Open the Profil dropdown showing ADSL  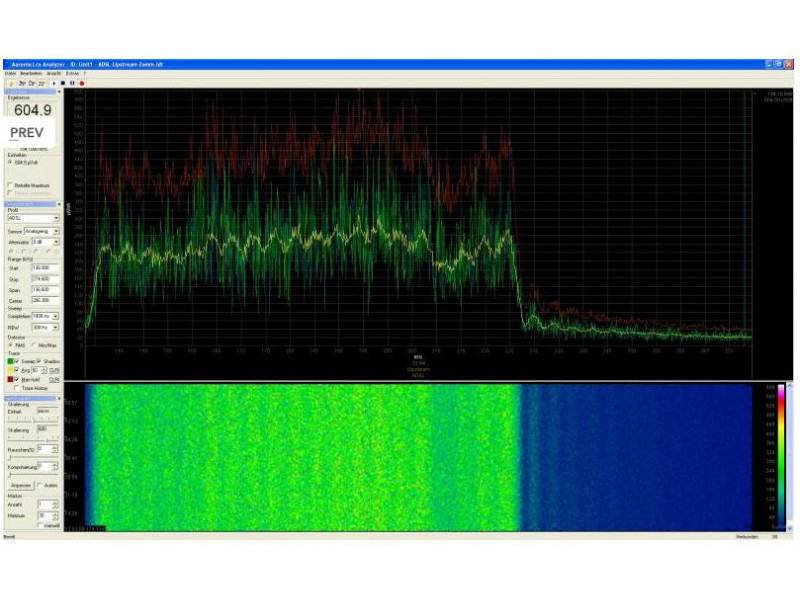pos(34,218)
